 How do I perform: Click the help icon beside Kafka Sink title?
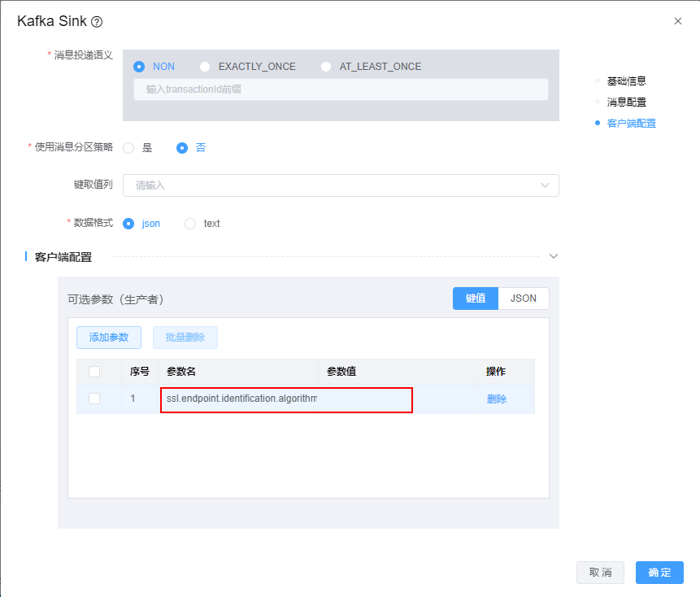[98, 22]
